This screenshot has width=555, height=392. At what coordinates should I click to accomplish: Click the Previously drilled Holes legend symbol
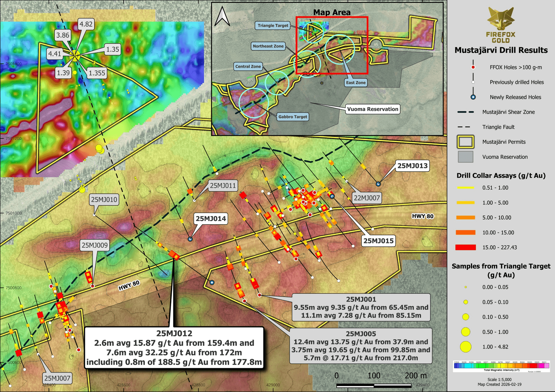[473, 82]
